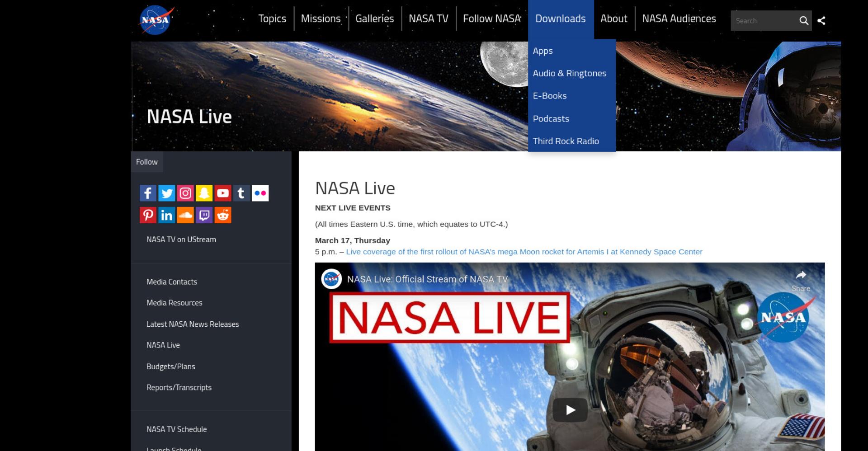Image resolution: width=868 pixels, height=451 pixels.
Task: Click the share icon beside search
Action: (821, 21)
